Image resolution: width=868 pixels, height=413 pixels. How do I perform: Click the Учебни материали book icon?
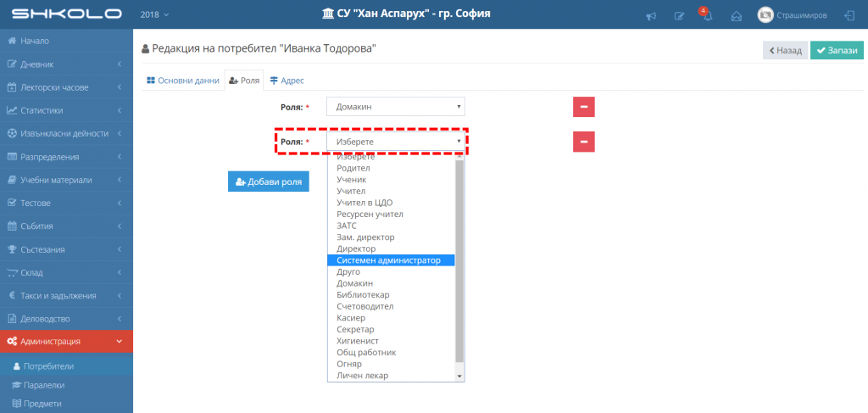pos(11,180)
